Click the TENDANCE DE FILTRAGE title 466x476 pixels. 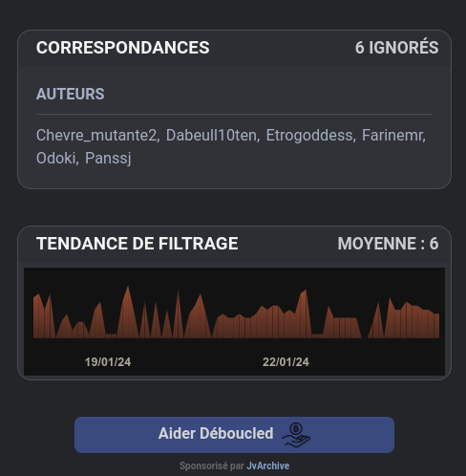(138, 244)
